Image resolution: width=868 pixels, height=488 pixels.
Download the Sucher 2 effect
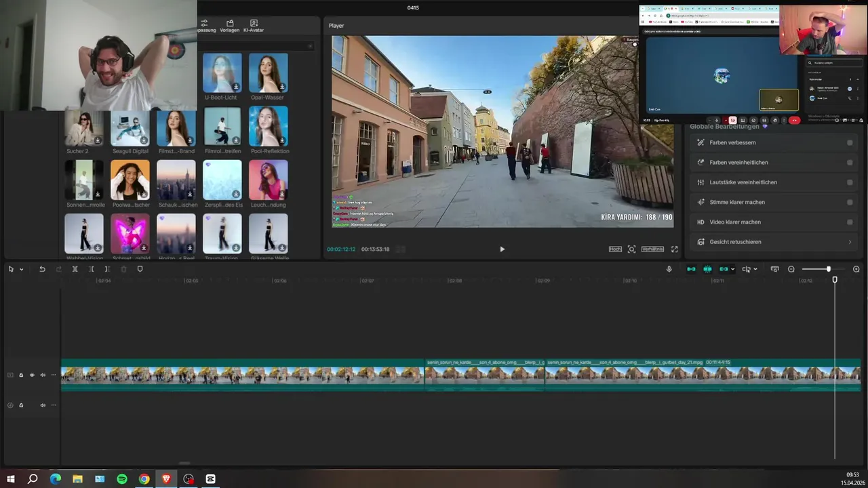[98, 140]
